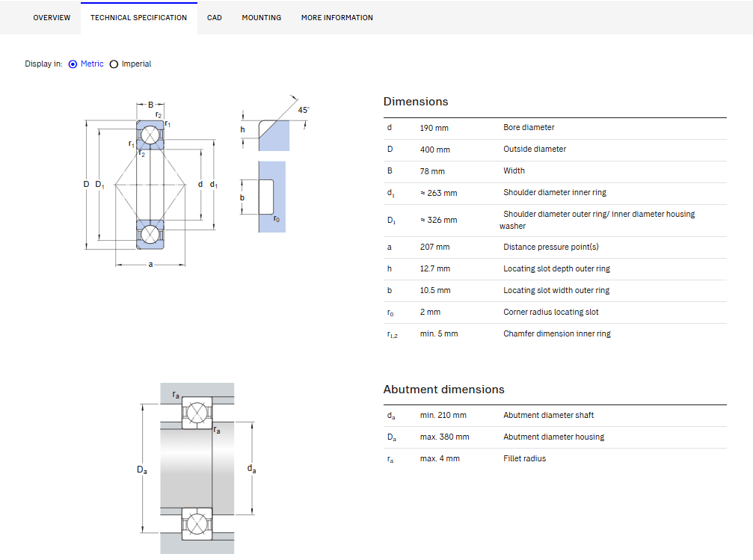753x560 pixels.
Task: Click the Chamfer dimension inner ring label
Action: [557, 333]
